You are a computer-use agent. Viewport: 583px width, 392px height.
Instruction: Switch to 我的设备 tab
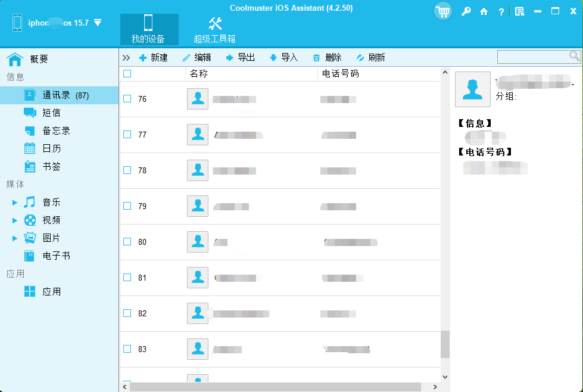click(149, 29)
